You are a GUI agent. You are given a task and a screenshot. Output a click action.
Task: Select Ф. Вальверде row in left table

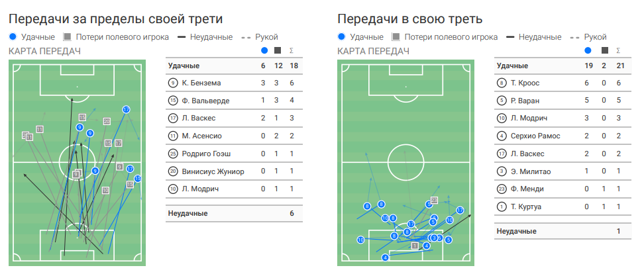(233, 101)
